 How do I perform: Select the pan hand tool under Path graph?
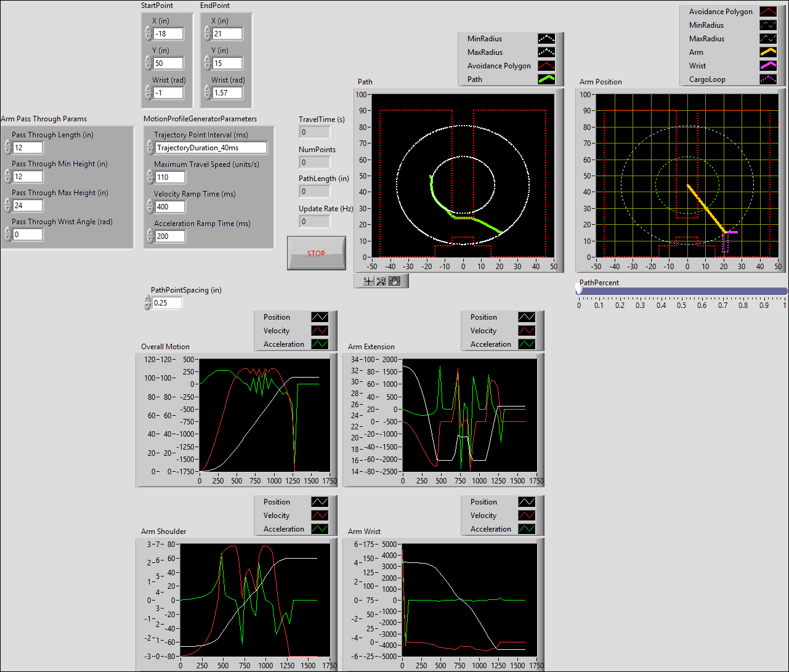[x=394, y=281]
